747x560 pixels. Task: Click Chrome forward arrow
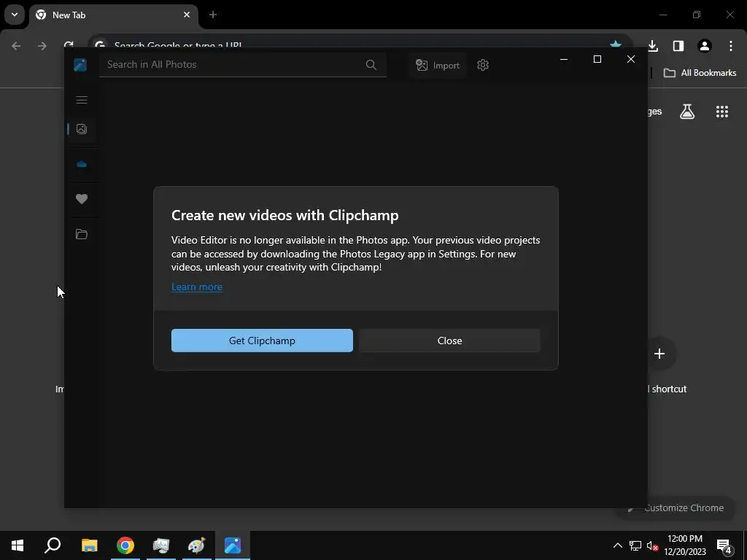coord(42,46)
